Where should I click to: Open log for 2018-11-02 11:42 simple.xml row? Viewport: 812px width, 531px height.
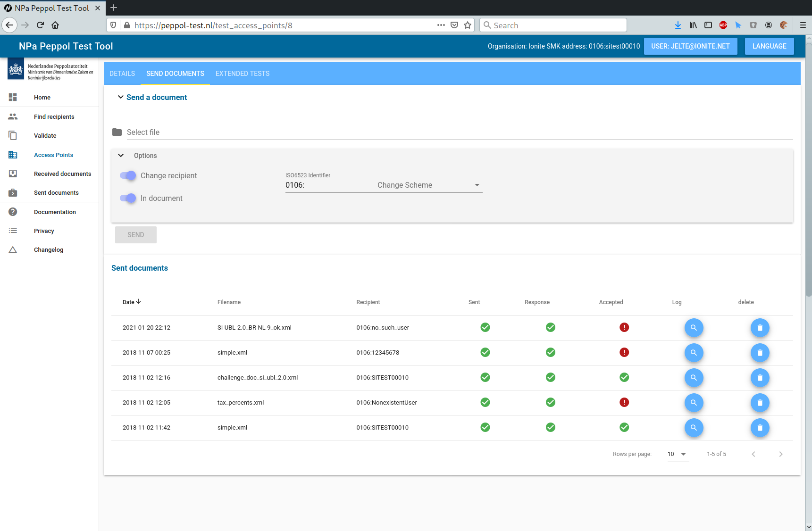tap(694, 428)
